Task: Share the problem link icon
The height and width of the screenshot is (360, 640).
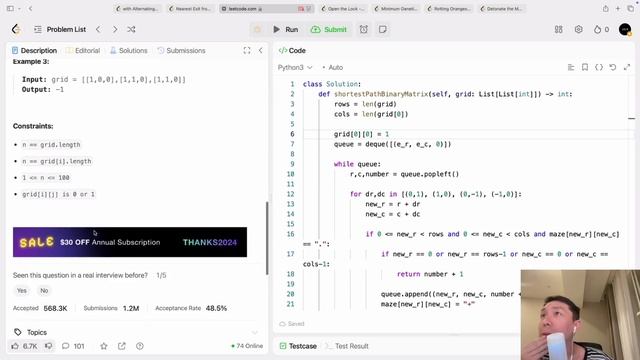Action: click(x=122, y=346)
